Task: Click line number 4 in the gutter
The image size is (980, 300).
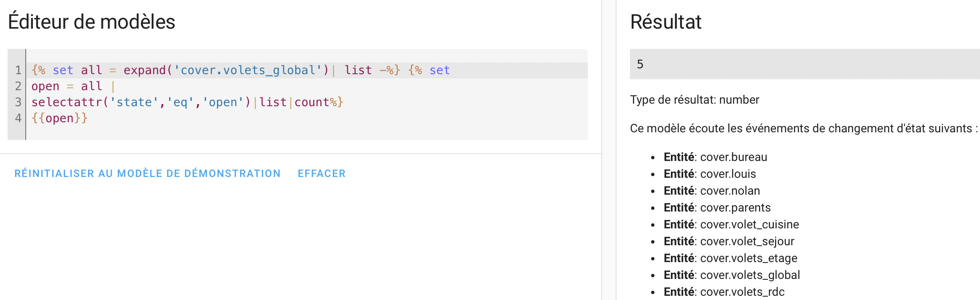Action: 18,118
